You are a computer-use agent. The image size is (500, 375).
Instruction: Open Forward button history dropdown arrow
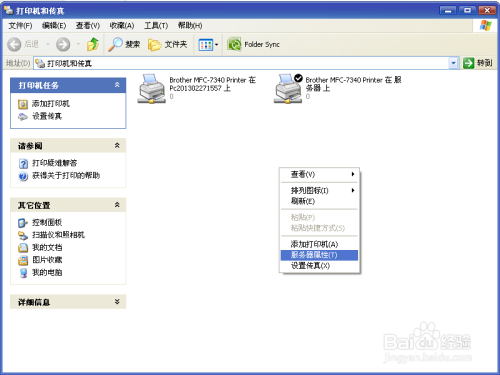click(x=78, y=44)
